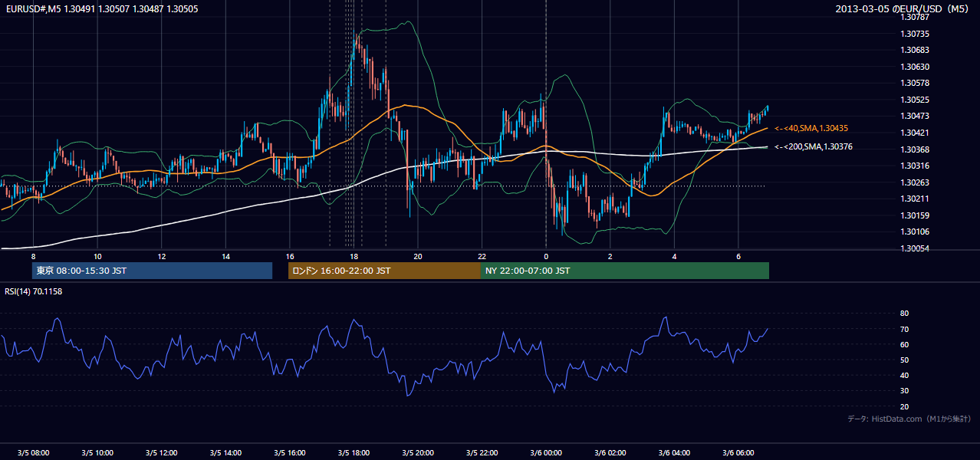Click price level 1.30263 on the axis
Viewport: 980px width, 460px height.
pyautogui.click(x=916, y=182)
